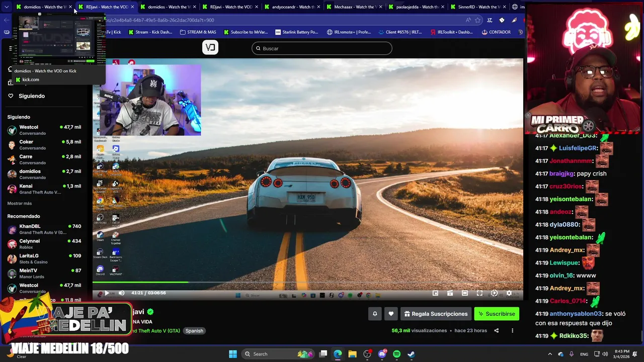644x362 pixels.
Task: Toggle mini player mode
Action: pos(450,293)
